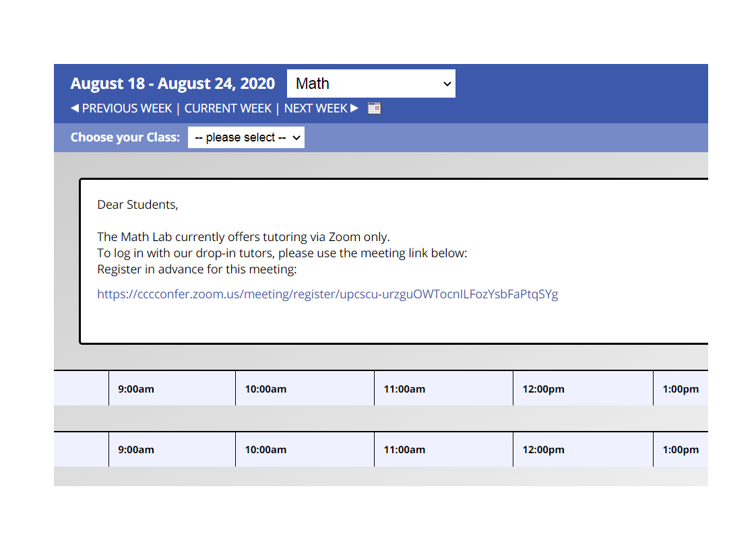
Task: Click the right arrow after NEXT WEEK
Action: coord(354,108)
